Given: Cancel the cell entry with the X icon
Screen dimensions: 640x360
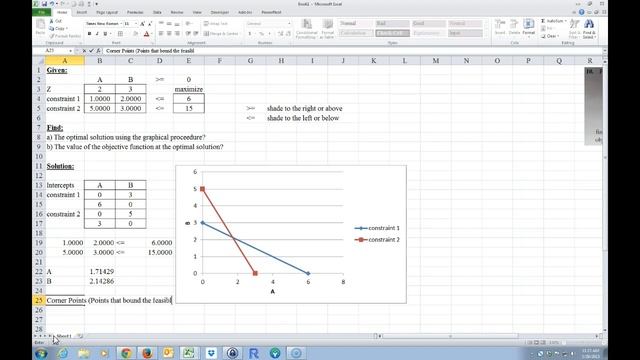Looking at the screenshot, I should pyautogui.click(x=84, y=51).
